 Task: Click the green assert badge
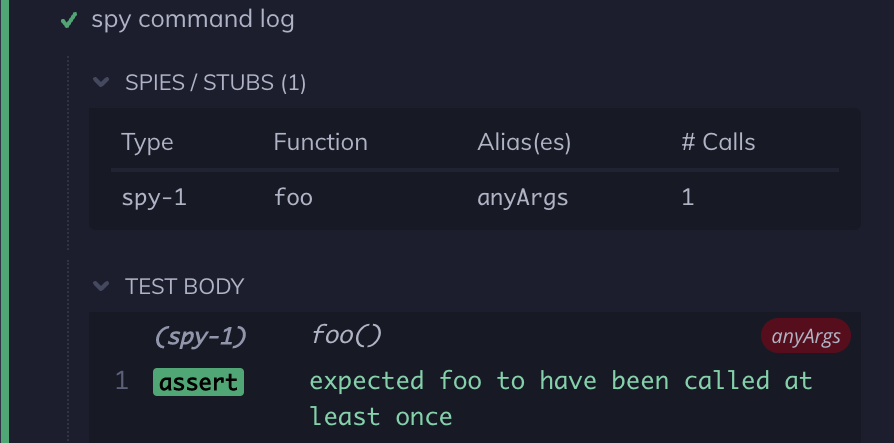(x=198, y=382)
